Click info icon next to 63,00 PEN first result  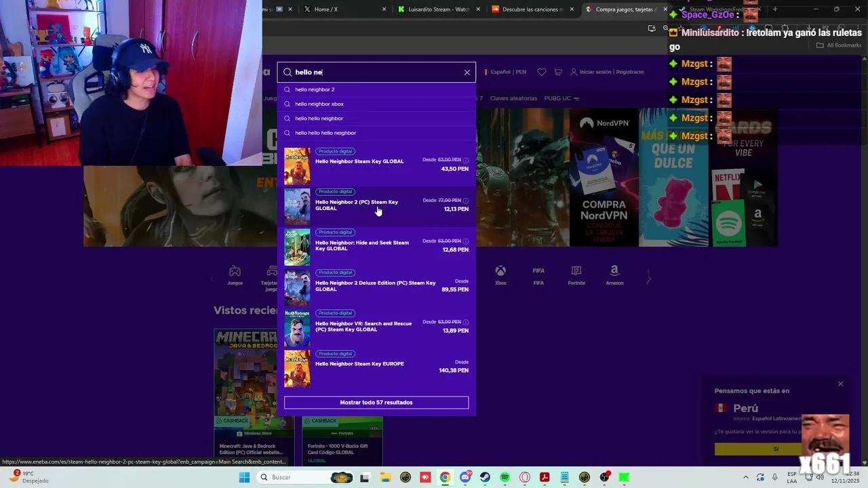pyautogui.click(x=466, y=160)
